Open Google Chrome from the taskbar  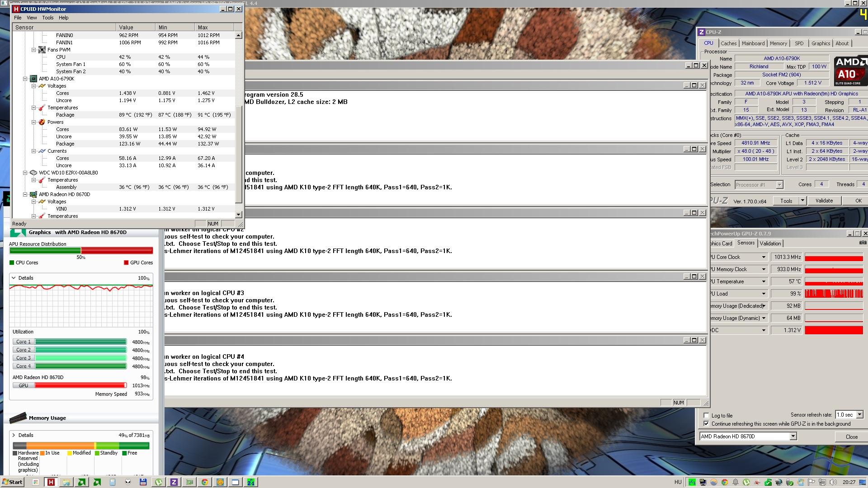click(205, 482)
